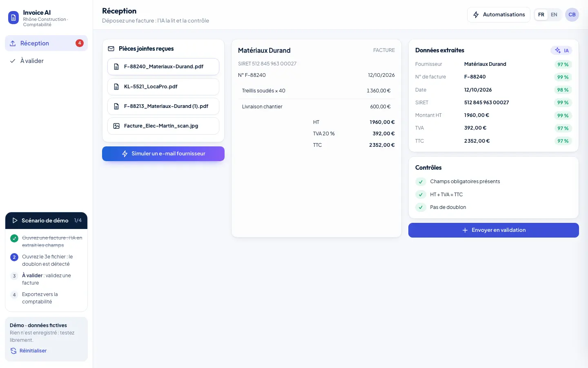
Task: Open file F-88240_Materiaux-Durand.pdf
Action: pos(163,67)
